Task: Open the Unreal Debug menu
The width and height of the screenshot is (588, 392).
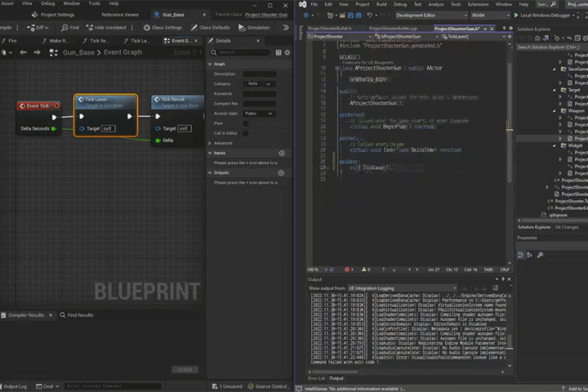Action: click(x=47, y=3)
